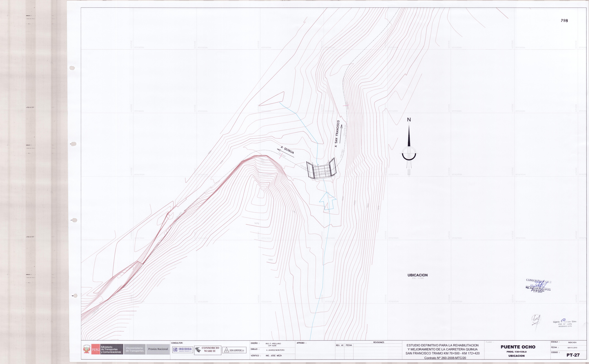Click the bridge structure drawing on the plan
The height and width of the screenshot is (364, 589).
[321, 168]
